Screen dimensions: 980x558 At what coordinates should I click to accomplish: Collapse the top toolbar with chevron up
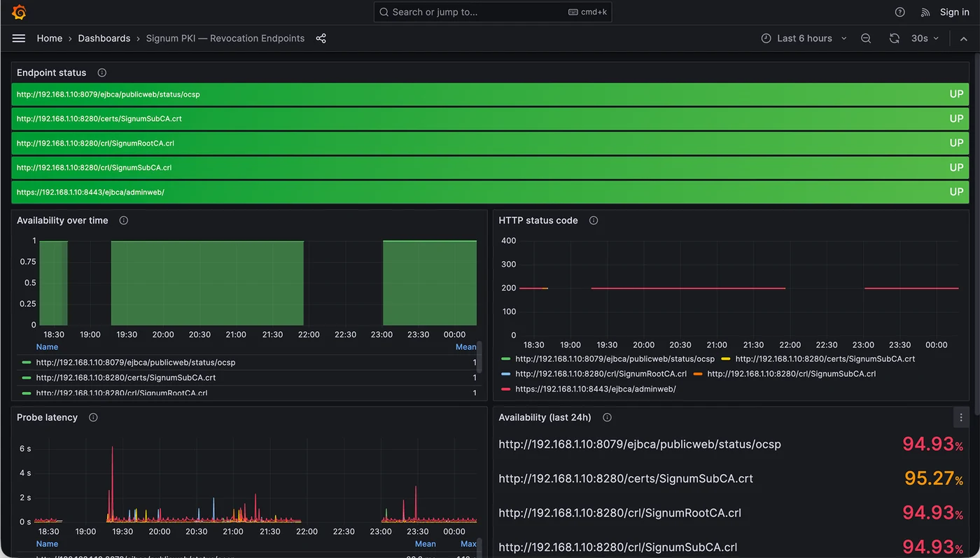coord(964,39)
